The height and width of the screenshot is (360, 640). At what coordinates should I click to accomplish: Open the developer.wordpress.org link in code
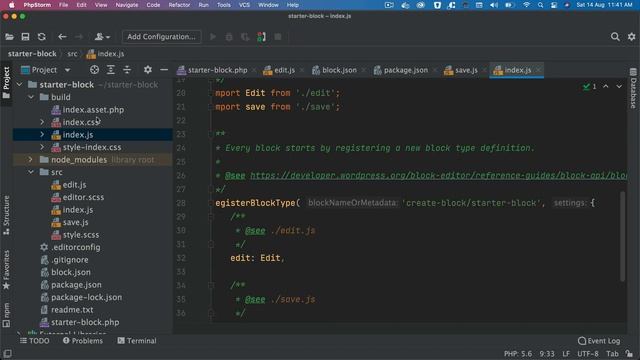[438, 176]
